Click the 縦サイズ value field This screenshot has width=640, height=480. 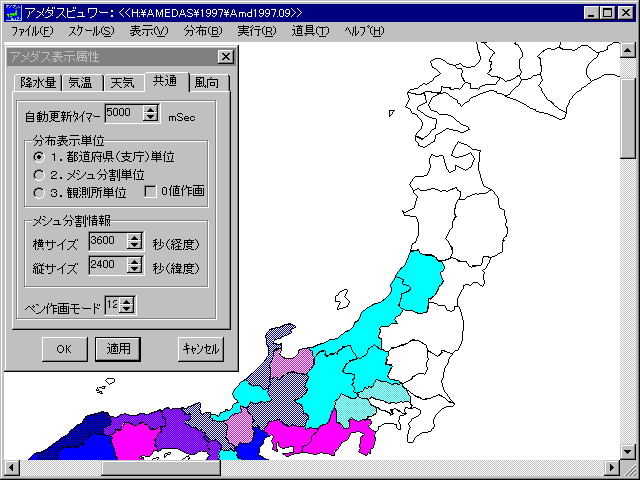(107, 265)
